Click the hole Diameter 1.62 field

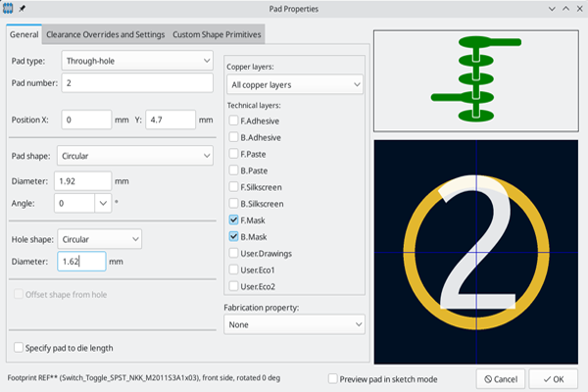coord(81,262)
